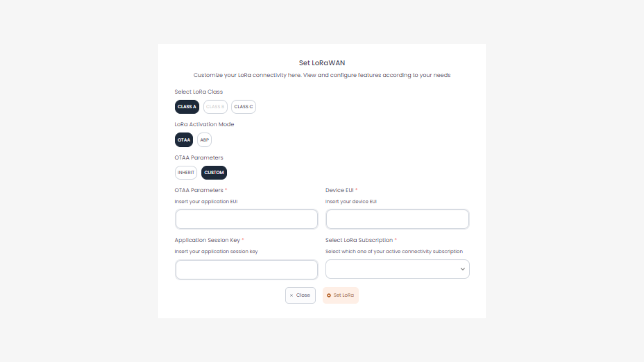The image size is (644, 362).
Task: Expand connectivity subscription options list
Action: point(397,269)
